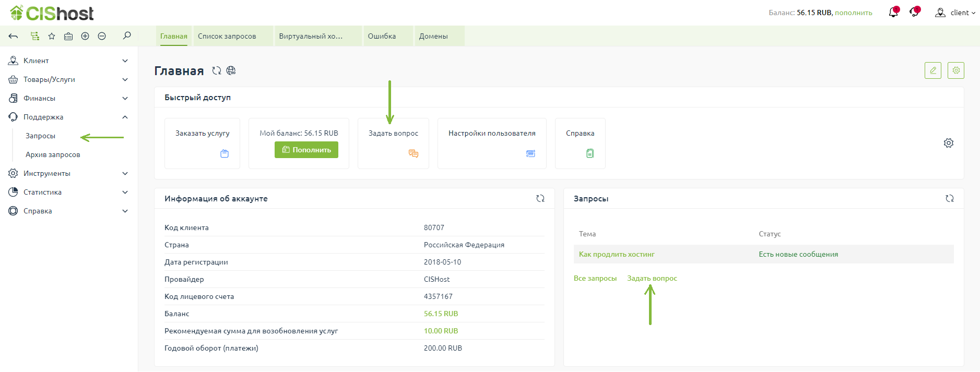Open quick access settings gear icon

point(948,143)
